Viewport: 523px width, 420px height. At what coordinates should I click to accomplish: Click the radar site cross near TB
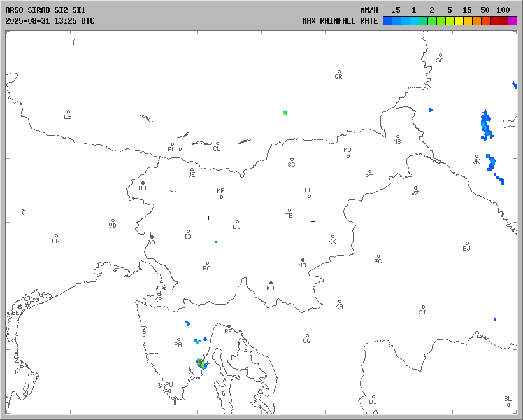coord(313,222)
